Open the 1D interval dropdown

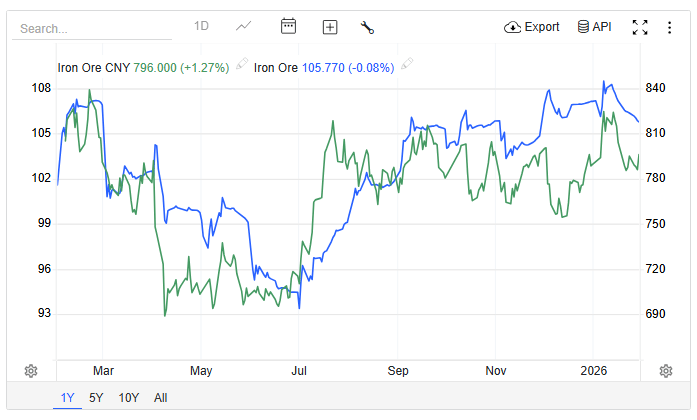[x=201, y=26]
